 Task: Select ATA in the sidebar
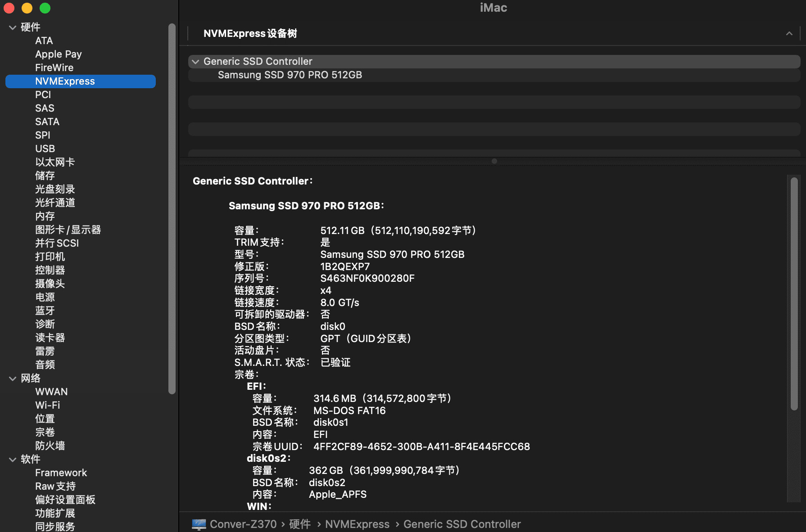[44, 41]
